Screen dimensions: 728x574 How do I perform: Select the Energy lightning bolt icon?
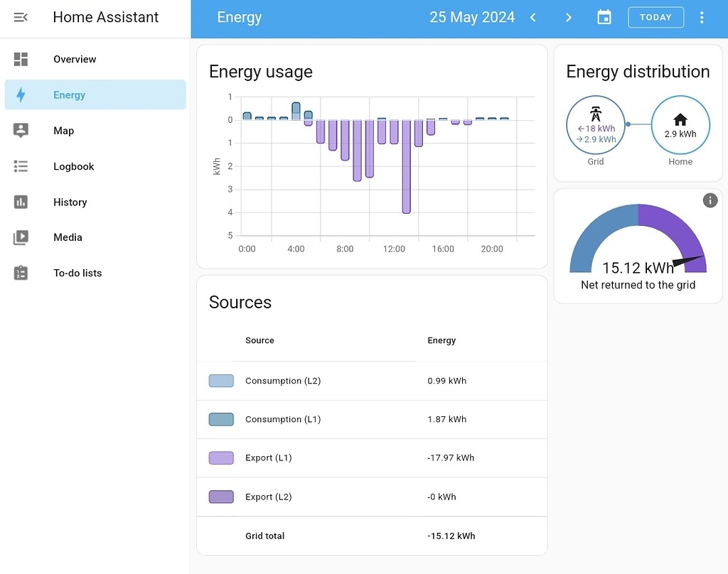coord(22,94)
